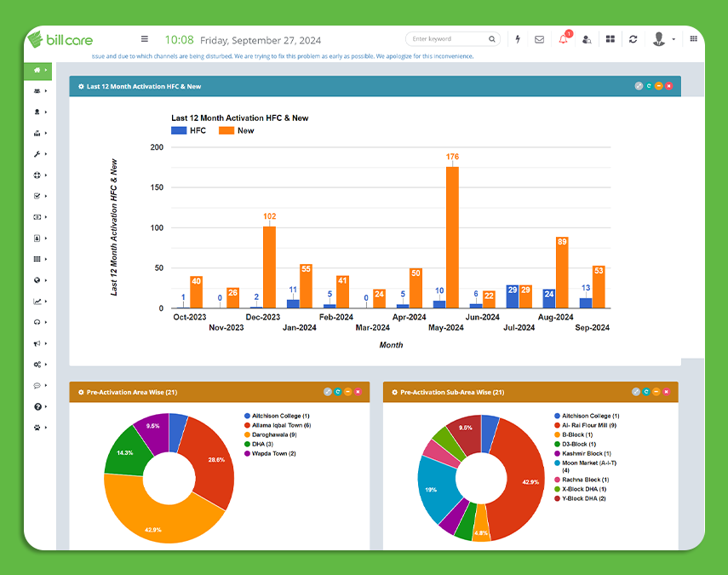The width and height of the screenshot is (728, 575).
Task: Click the notification bell icon
Action: [x=563, y=39]
